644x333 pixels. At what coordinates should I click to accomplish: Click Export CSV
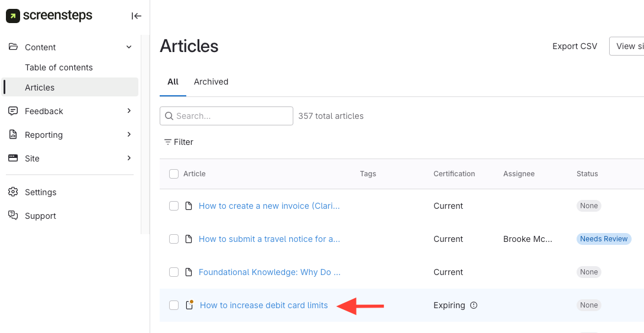click(x=575, y=46)
